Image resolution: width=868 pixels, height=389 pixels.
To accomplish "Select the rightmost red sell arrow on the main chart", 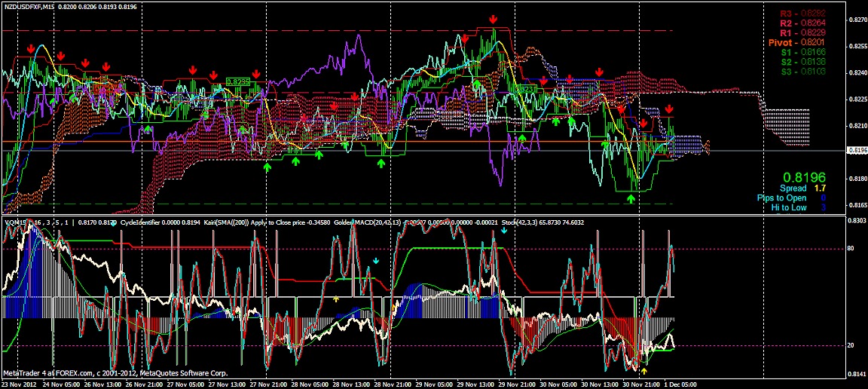I will [x=669, y=110].
